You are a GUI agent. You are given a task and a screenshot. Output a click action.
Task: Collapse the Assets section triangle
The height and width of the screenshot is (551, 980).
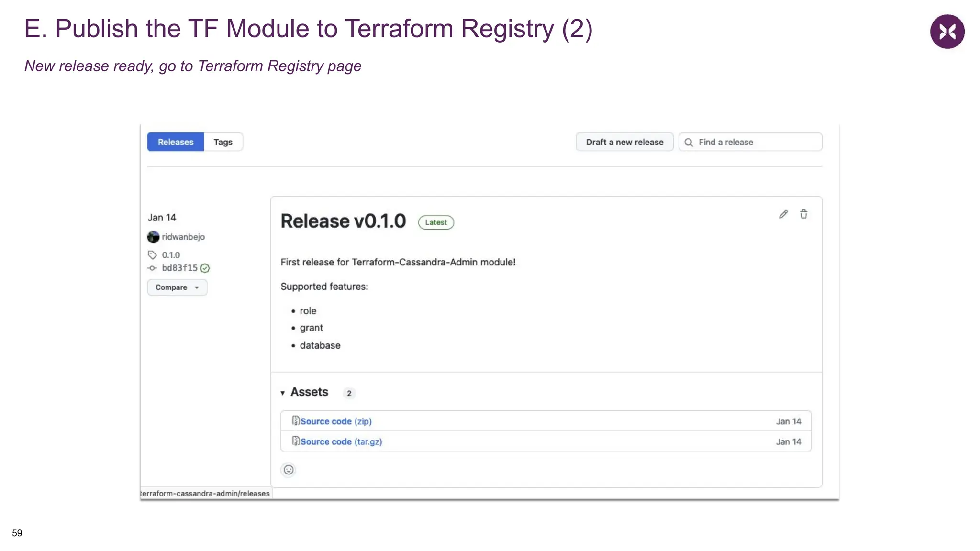(283, 393)
